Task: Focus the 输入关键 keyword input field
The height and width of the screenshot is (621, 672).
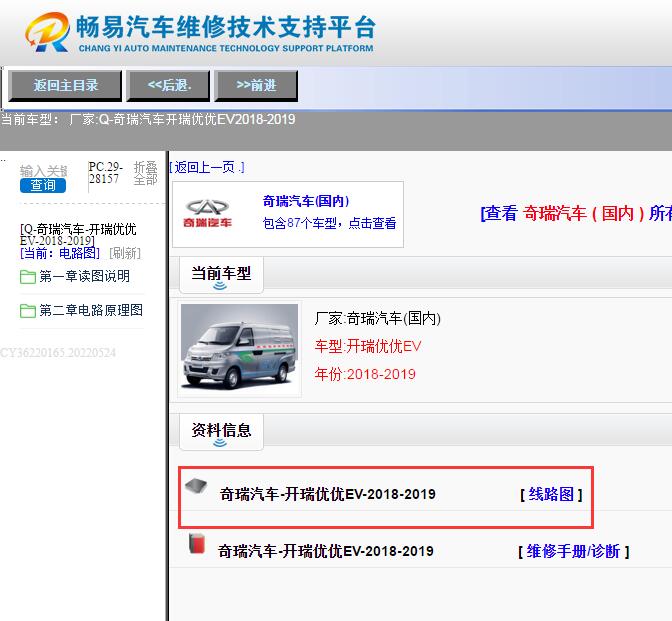Action: (44, 171)
